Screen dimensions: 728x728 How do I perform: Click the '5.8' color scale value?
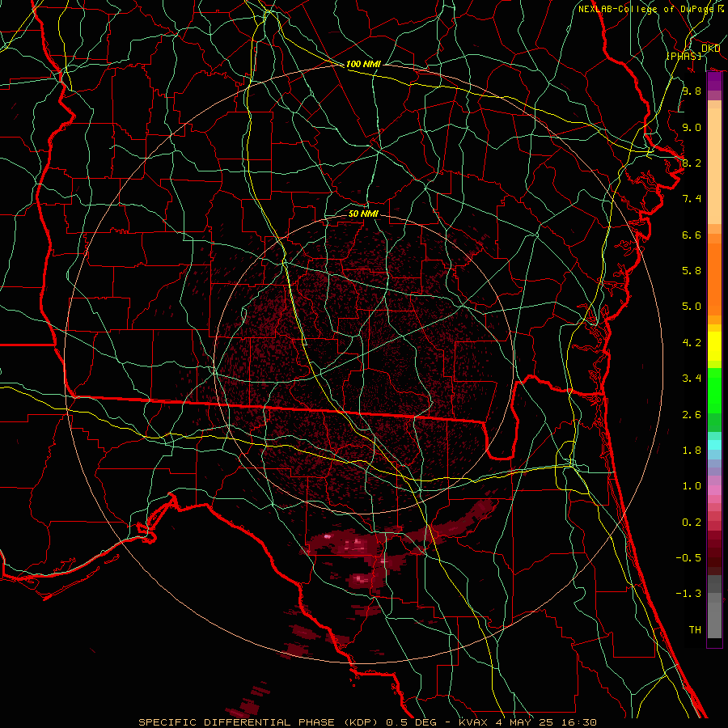click(692, 271)
